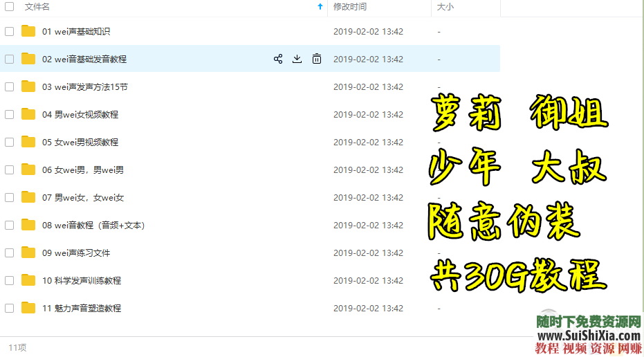Check the box for 04 男wei女视频教程
This screenshot has height=357, width=644.
[10, 115]
